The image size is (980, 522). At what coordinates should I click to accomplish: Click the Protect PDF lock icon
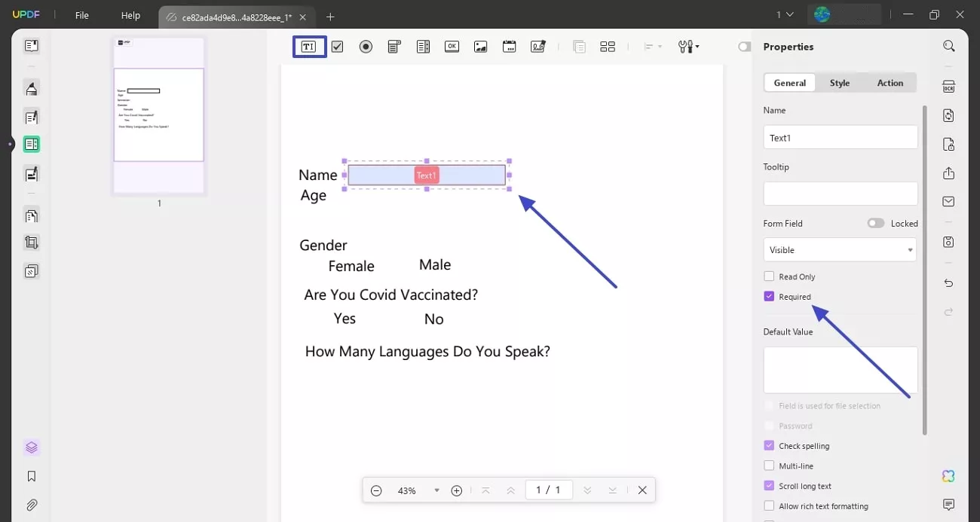[948, 144]
